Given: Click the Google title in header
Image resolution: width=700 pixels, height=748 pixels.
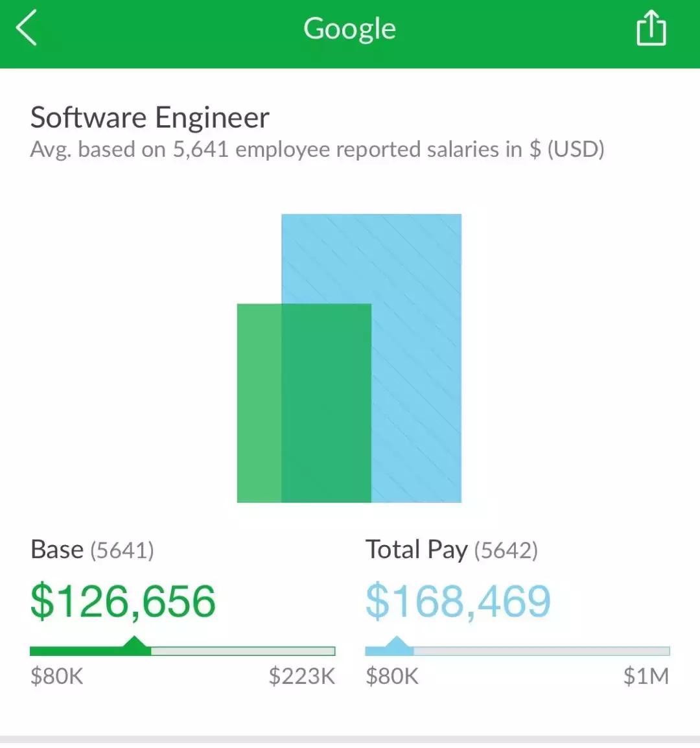Looking at the screenshot, I should [x=349, y=29].
